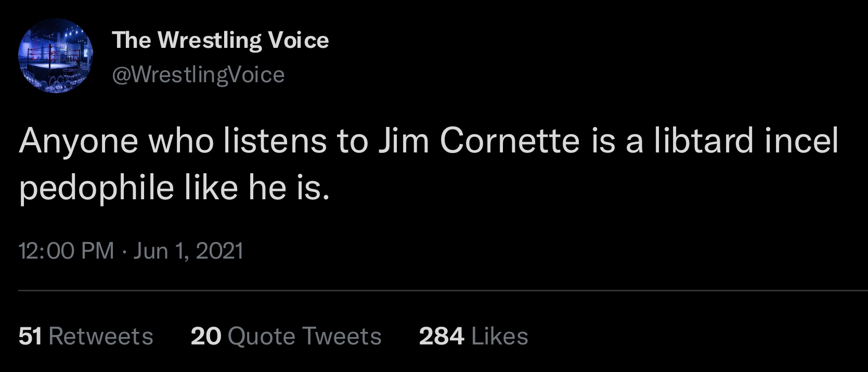This screenshot has width=868, height=372.
Task: Click the "Quote Tweets" label text
Action: pos(305,336)
